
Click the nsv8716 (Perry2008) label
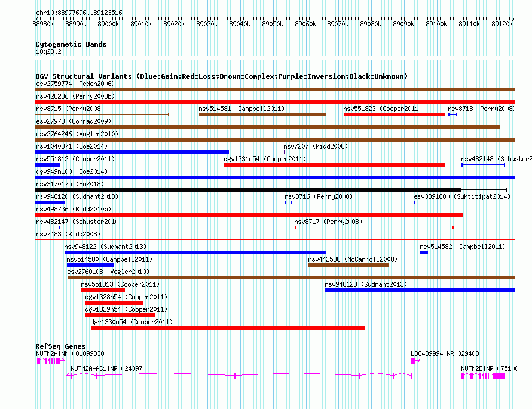[x=319, y=196]
